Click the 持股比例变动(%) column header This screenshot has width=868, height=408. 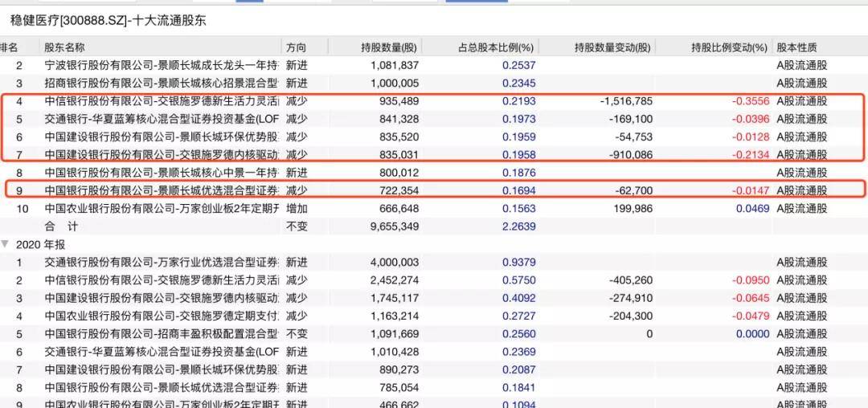coord(729,48)
